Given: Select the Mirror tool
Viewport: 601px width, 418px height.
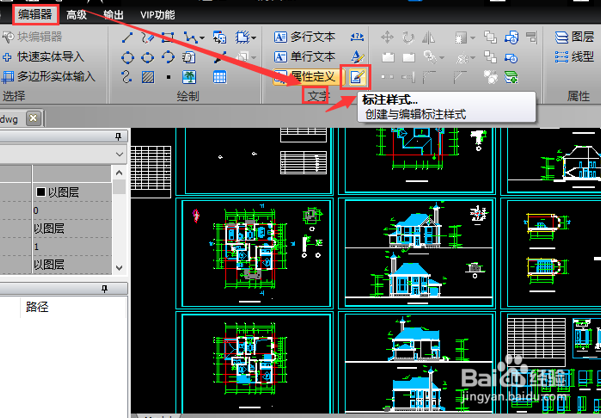Looking at the screenshot, I should (428, 38).
